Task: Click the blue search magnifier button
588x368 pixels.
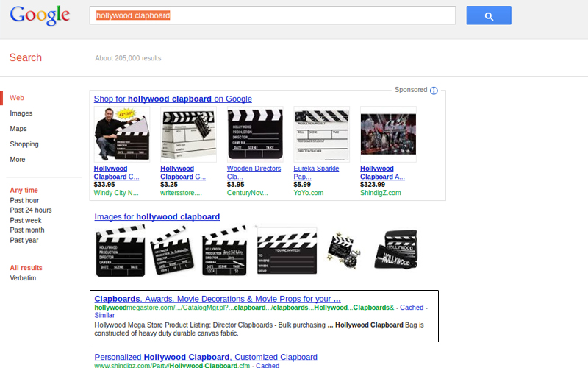Action: click(489, 15)
